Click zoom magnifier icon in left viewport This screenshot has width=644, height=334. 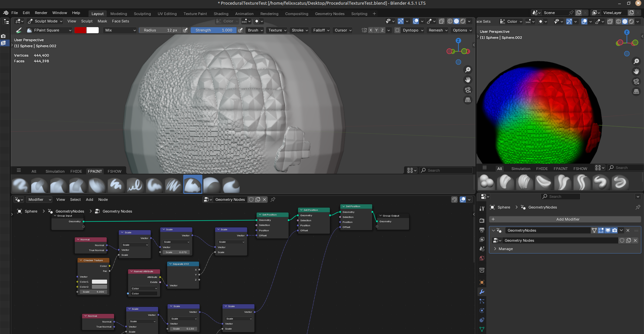coord(468,70)
